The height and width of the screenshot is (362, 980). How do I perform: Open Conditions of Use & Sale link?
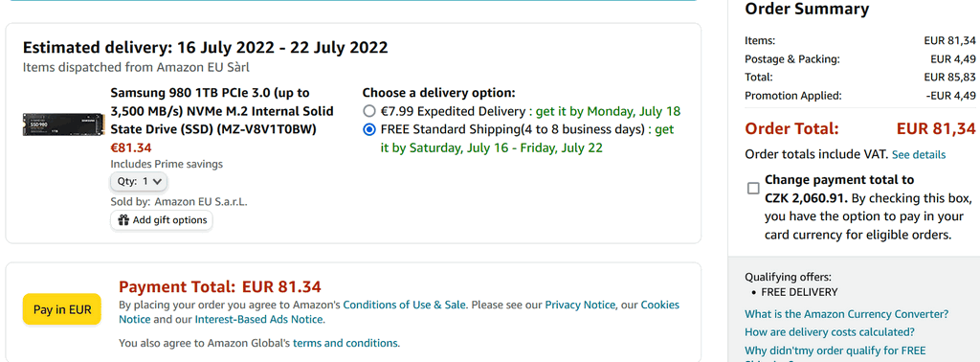coord(405,305)
